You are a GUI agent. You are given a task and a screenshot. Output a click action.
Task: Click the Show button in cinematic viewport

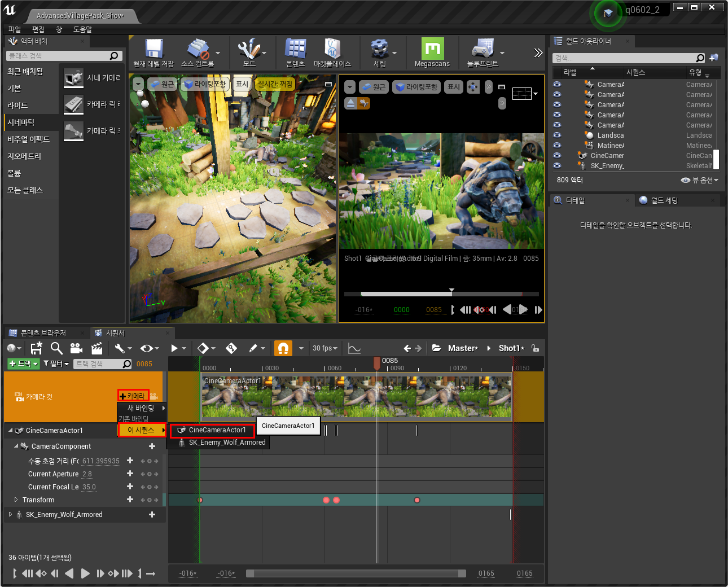[454, 86]
